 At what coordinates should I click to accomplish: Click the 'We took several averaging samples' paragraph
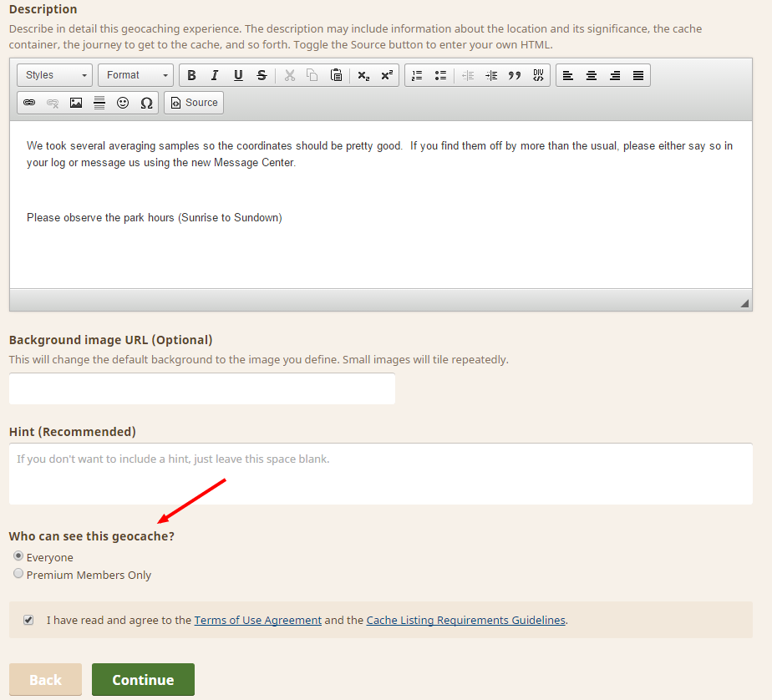(379, 154)
